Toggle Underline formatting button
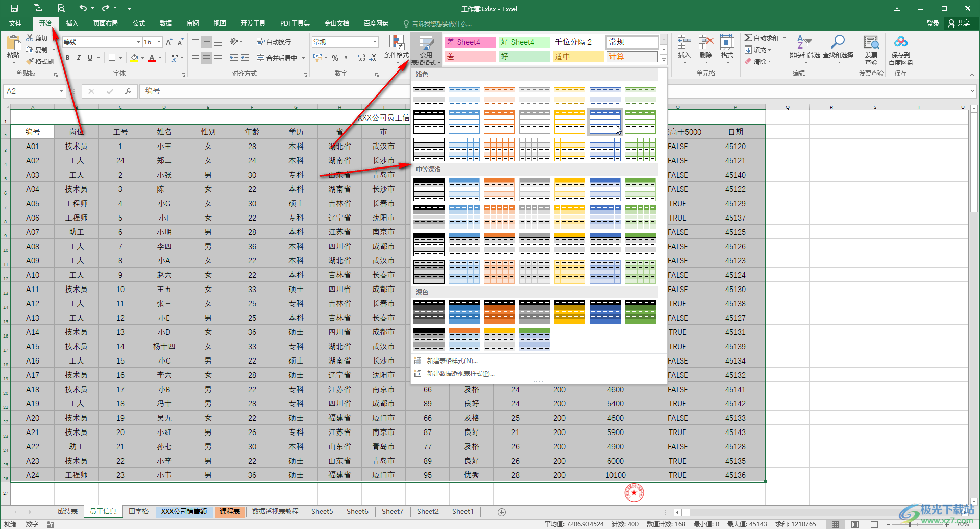The width and height of the screenshot is (980, 529). coord(90,58)
